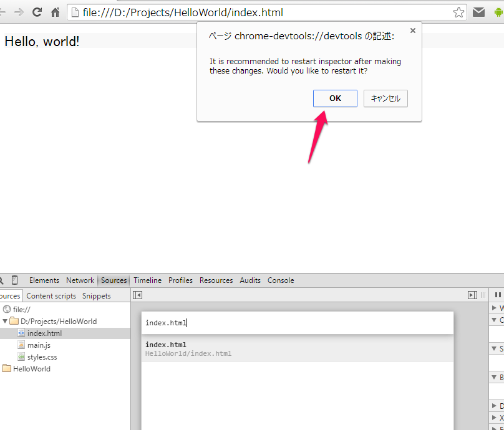The image size is (504, 430).
Task: Expand the Event Listener Breakpoints section
Action: [495, 428]
